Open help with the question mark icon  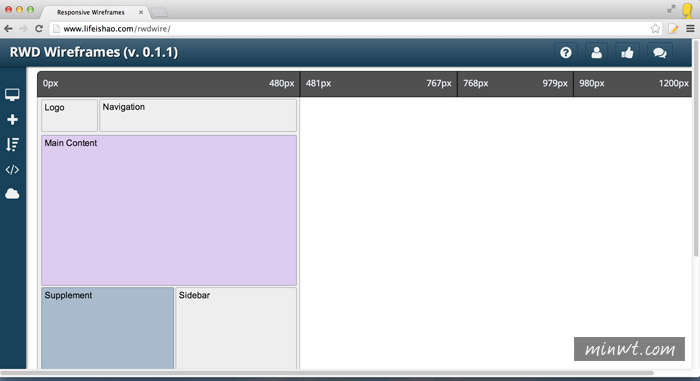tap(566, 53)
